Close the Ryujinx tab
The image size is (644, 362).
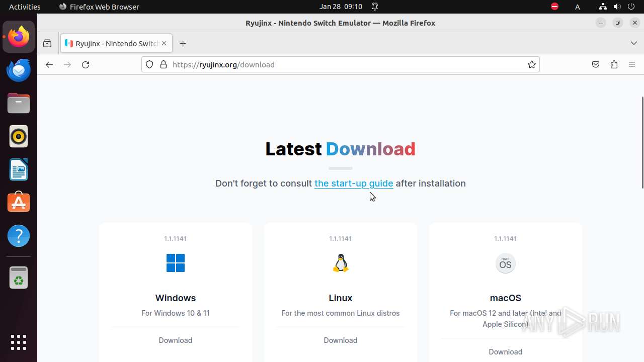(164, 44)
